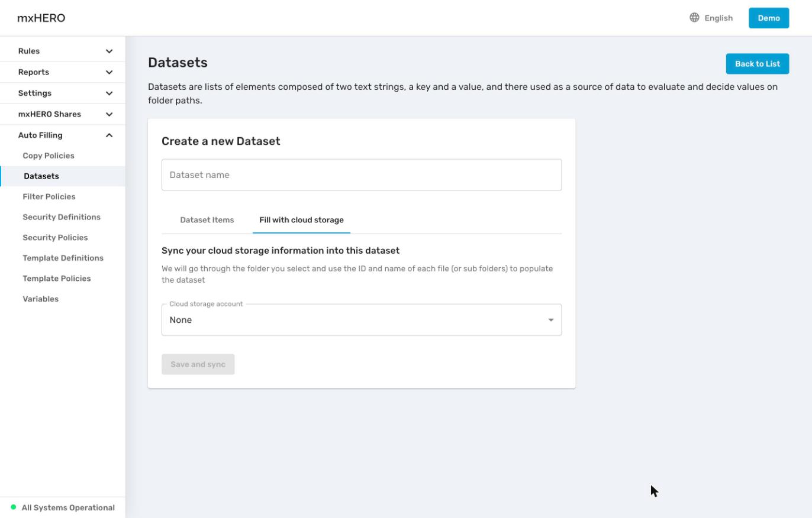The height and width of the screenshot is (518, 812).
Task: Click the Settings menu label
Action: click(35, 93)
